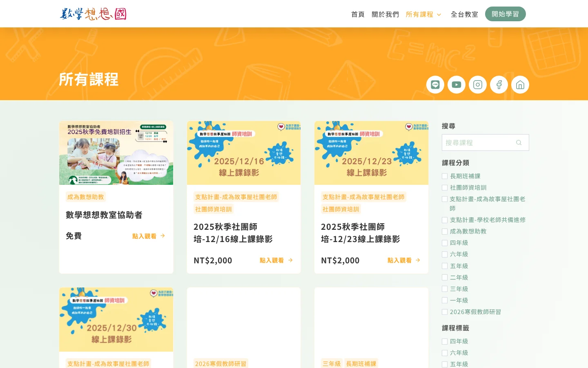Check the 四年級 category filter
588x368 pixels.
445,243
